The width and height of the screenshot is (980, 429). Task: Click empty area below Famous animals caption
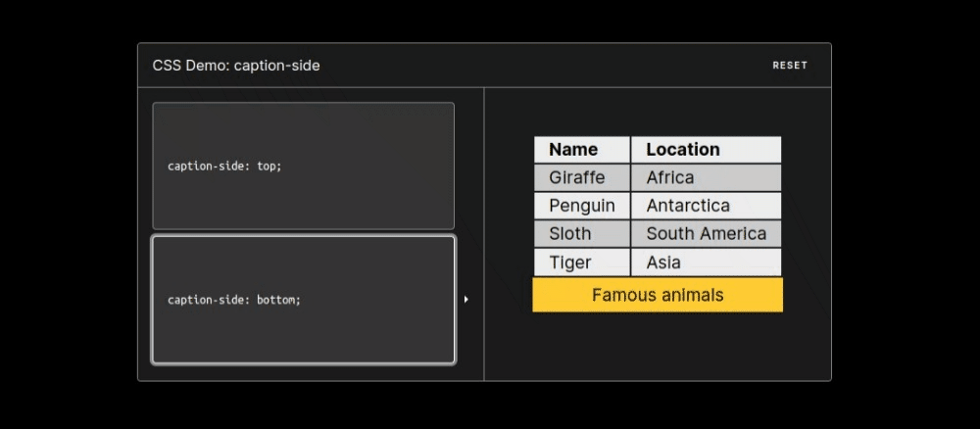658,346
